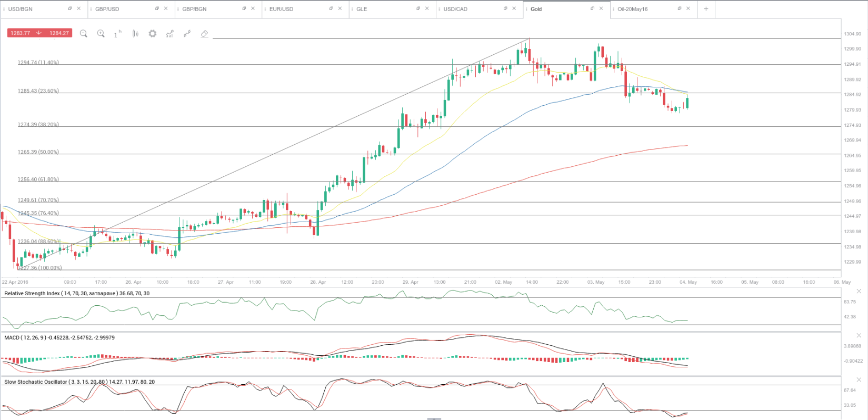The image size is (868, 420).
Task: Open the USD/CAD chart tab
Action: pyautogui.click(x=455, y=9)
